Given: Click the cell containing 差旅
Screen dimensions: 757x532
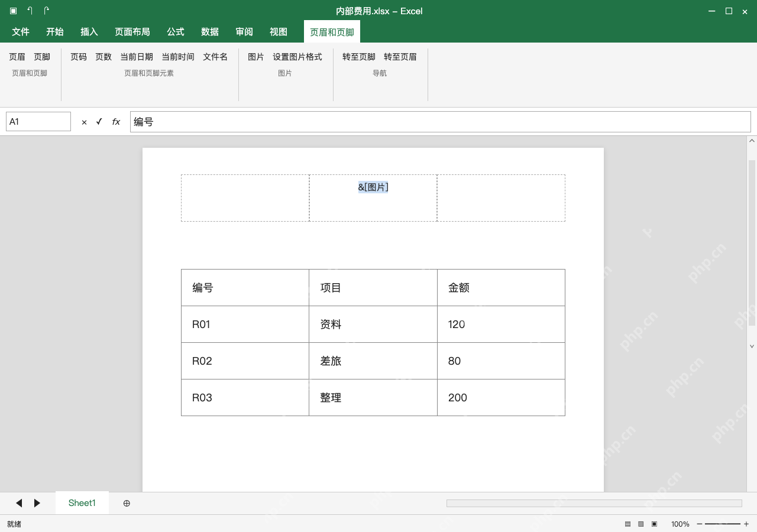Looking at the screenshot, I should (x=373, y=361).
